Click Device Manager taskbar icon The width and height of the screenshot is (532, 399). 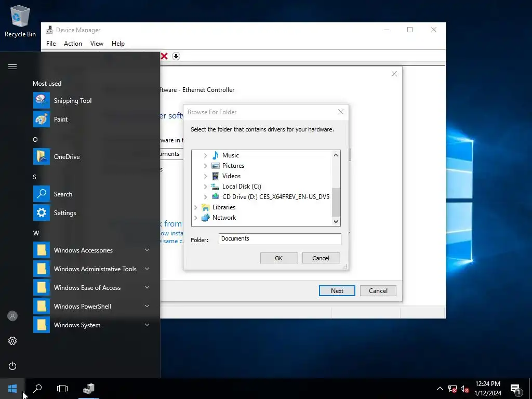[88, 389]
